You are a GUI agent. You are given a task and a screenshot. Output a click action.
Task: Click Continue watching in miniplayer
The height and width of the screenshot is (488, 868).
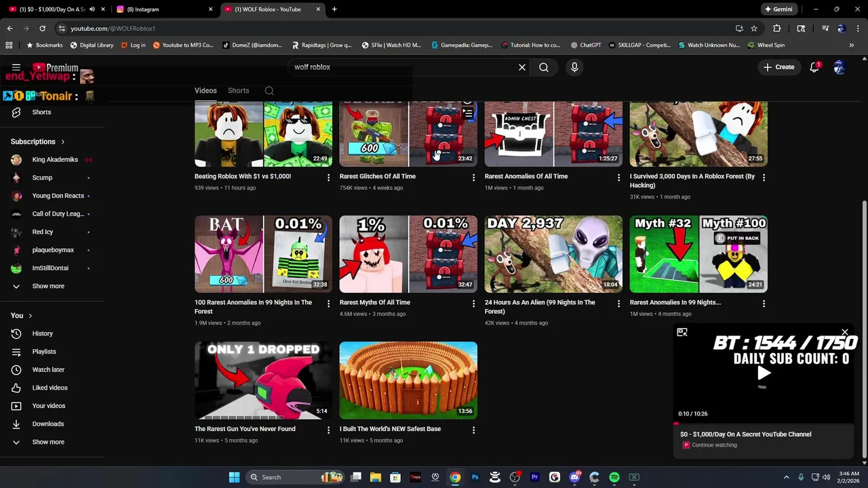(x=714, y=445)
